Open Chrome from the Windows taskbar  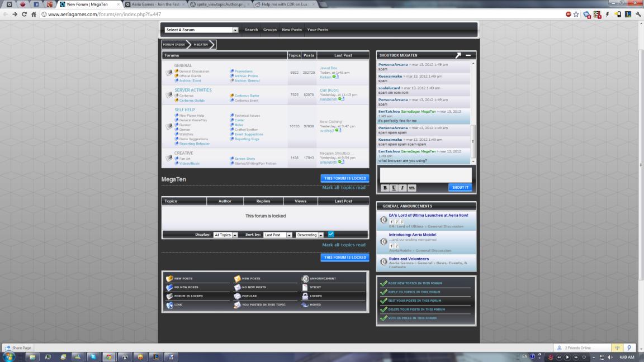[109, 356]
